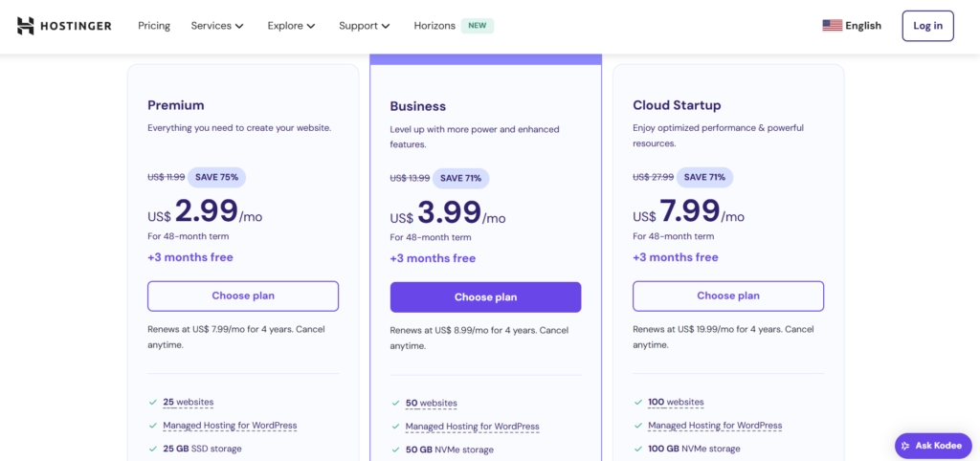Click the checkmark beside 50 websites

pyautogui.click(x=395, y=404)
